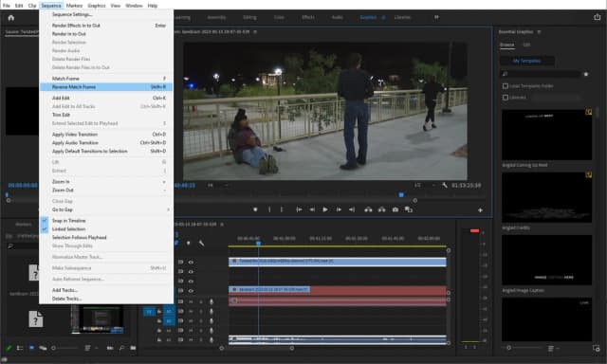Click the Essential Graphics search field
Image resolution: width=607 pixels, height=364 pixels.
(x=541, y=74)
